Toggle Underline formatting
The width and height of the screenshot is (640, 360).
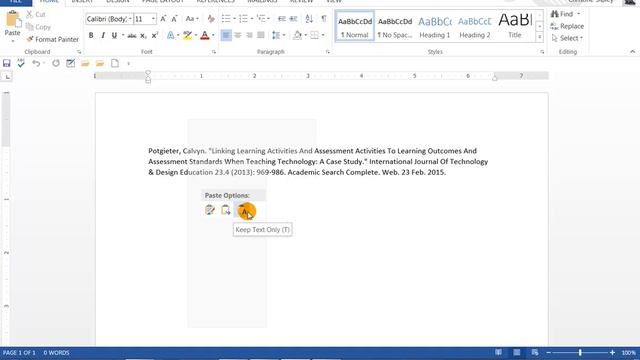point(114,36)
